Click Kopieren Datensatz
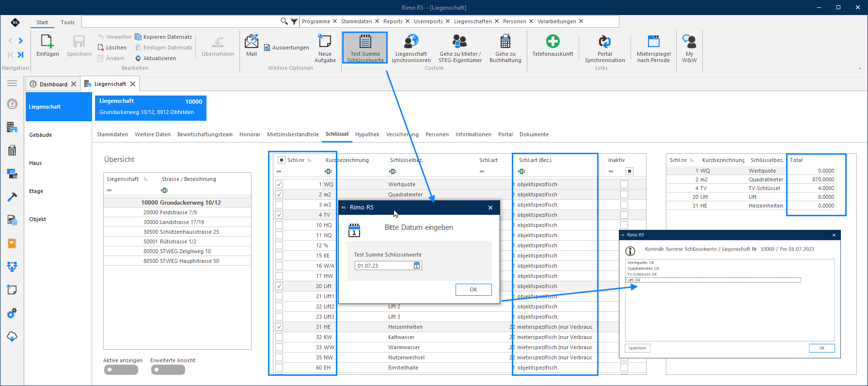868x386 pixels. coord(163,37)
